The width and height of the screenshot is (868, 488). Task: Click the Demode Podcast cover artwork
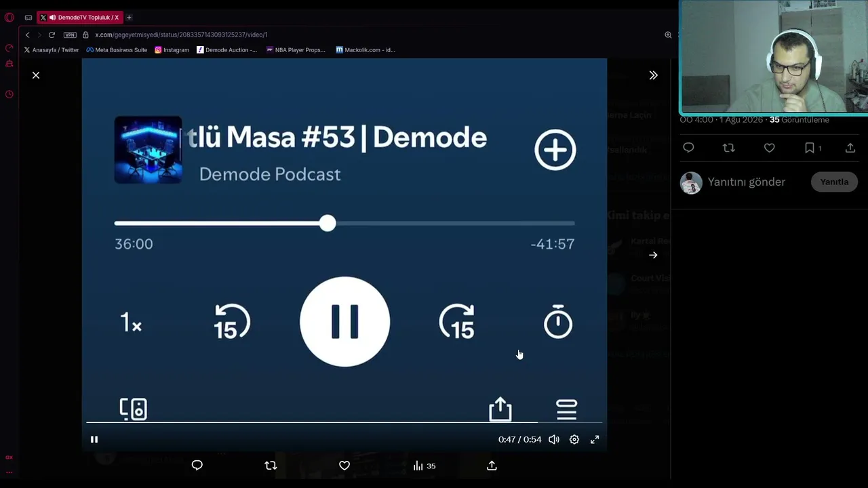click(x=148, y=150)
